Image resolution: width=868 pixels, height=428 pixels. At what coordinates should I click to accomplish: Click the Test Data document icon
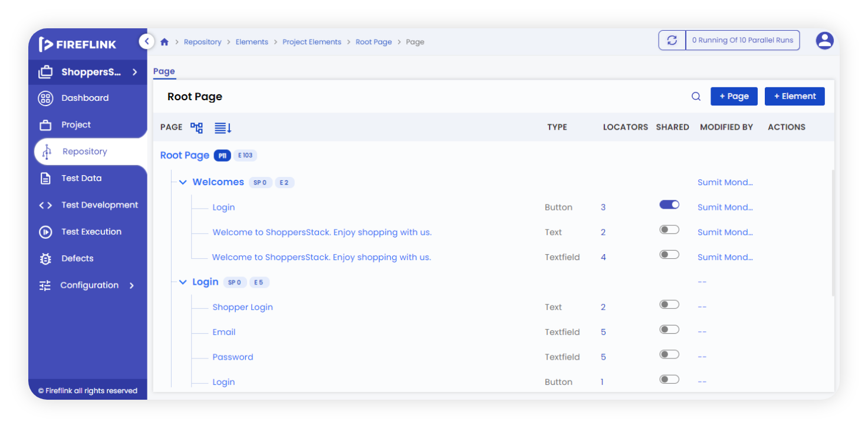click(x=45, y=179)
